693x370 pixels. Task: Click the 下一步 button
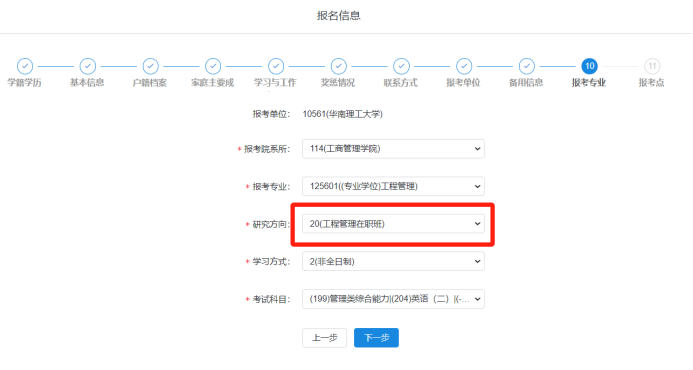(x=377, y=338)
